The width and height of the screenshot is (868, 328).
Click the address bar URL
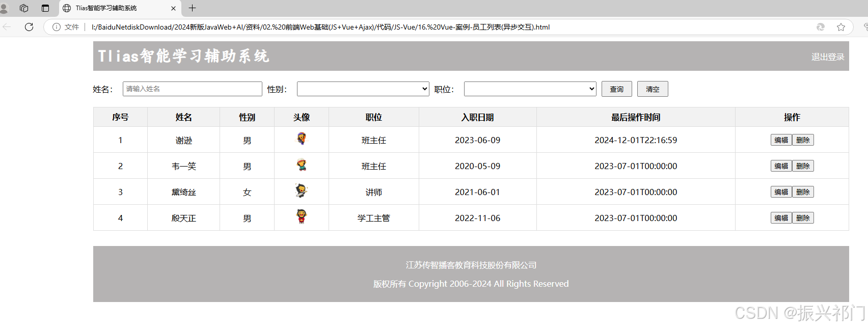pos(320,27)
